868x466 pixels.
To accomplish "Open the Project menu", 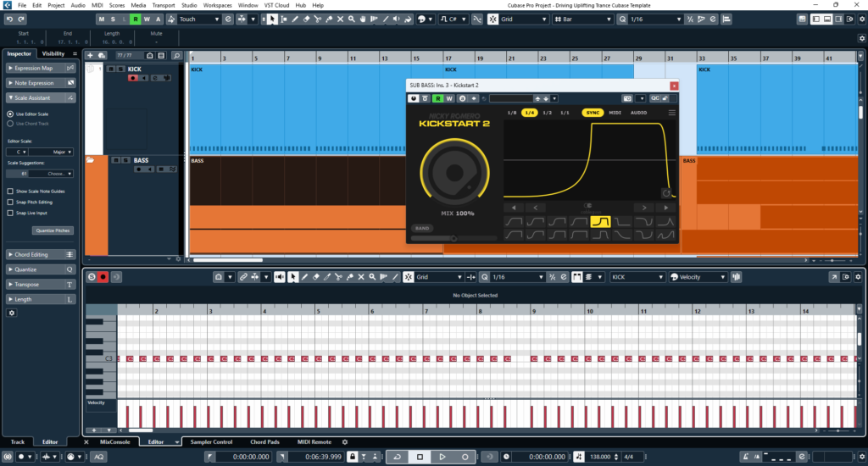I will click(56, 5).
